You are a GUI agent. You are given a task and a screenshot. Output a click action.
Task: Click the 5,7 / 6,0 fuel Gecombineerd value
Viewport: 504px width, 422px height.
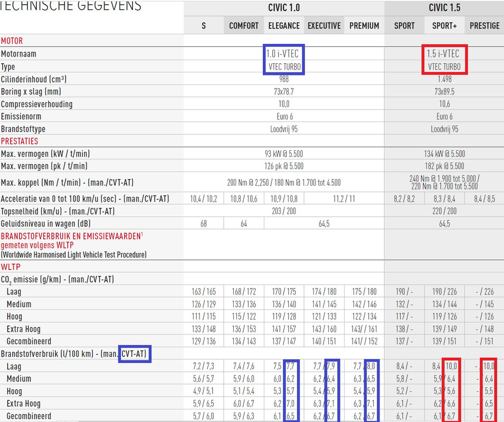(204, 416)
